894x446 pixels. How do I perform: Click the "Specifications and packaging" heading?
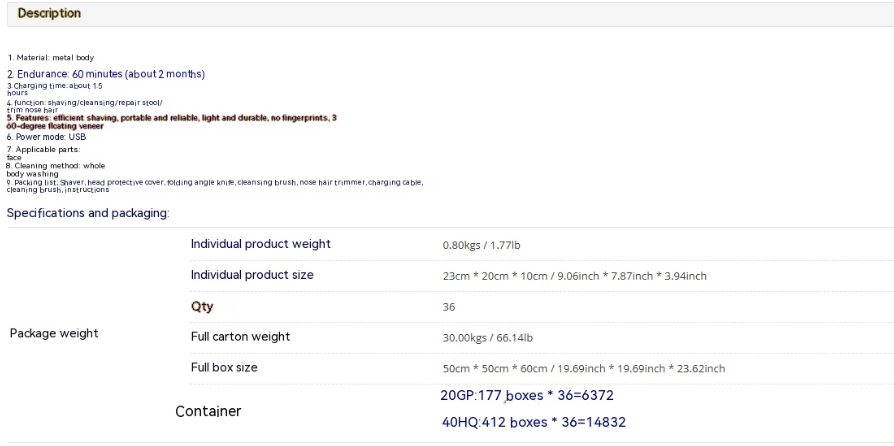click(x=88, y=213)
